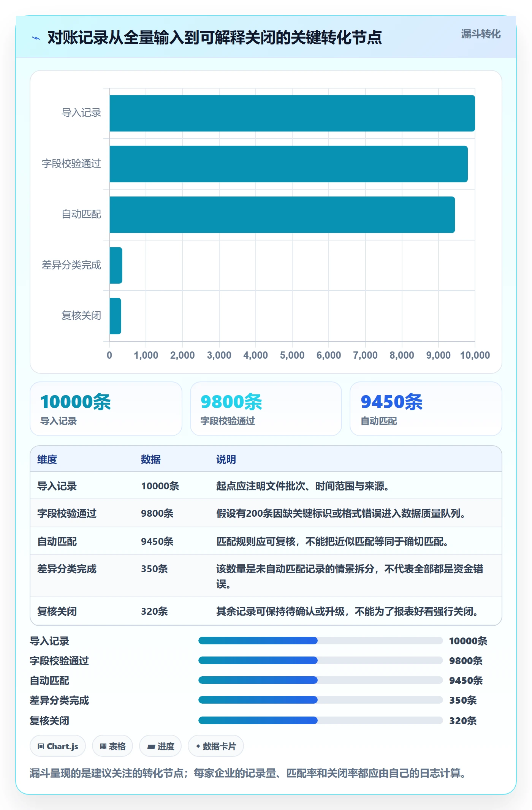Click the 自动匹配 bar in the chart
Viewport: 532px width, 810px height.
click(x=282, y=215)
